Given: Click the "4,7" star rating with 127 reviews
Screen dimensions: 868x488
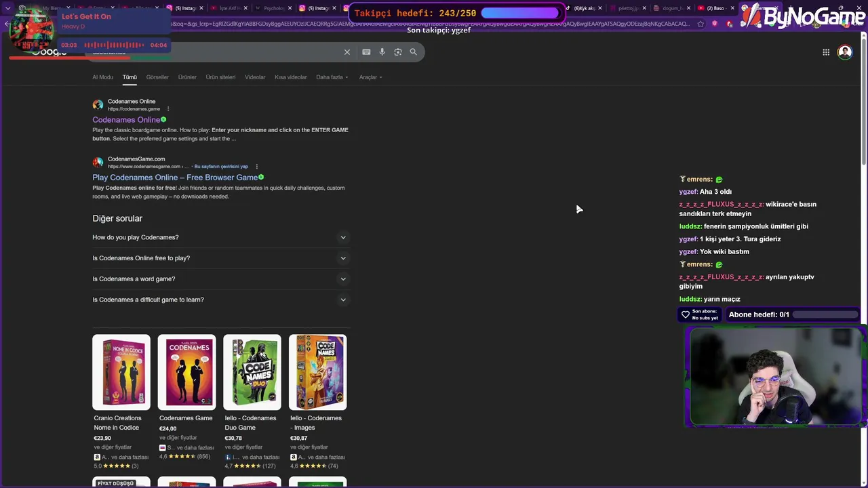Looking at the screenshot, I should [250, 466].
